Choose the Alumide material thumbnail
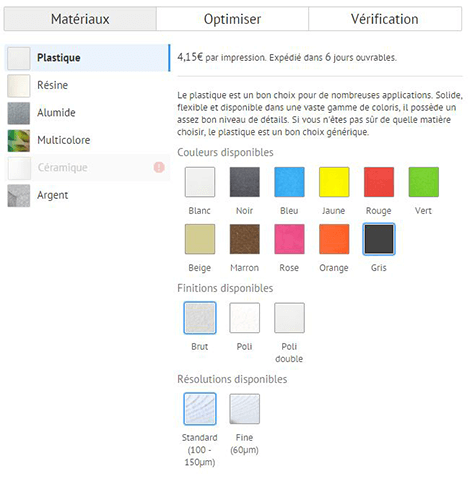470x492 pixels. [x=19, y=113]
